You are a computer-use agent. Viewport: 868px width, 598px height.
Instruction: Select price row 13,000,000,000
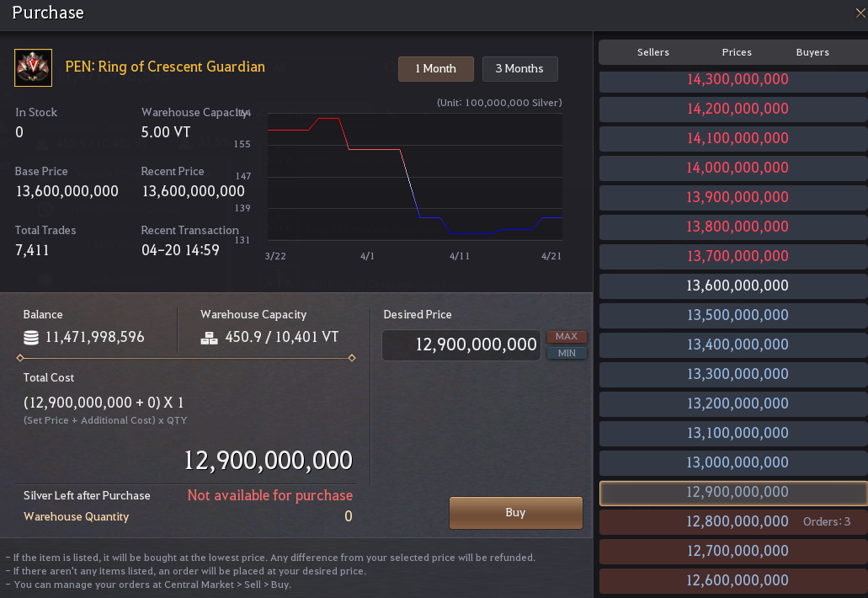pyautogui.click(x=733, y=463)
